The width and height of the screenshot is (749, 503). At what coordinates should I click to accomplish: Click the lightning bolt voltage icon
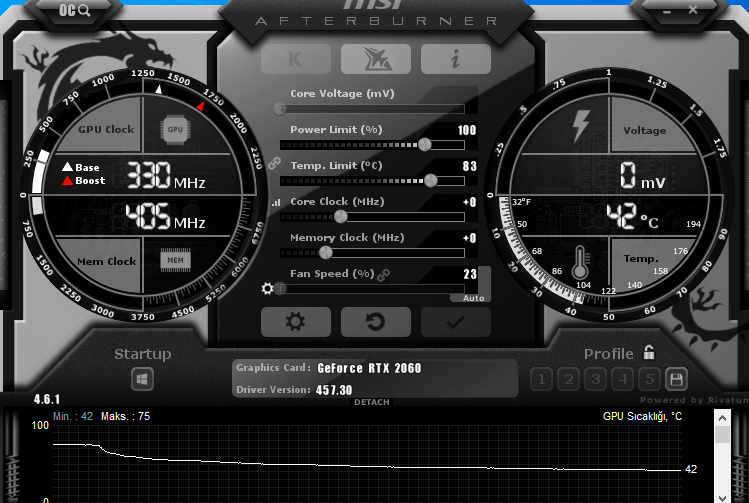point(581,126)
